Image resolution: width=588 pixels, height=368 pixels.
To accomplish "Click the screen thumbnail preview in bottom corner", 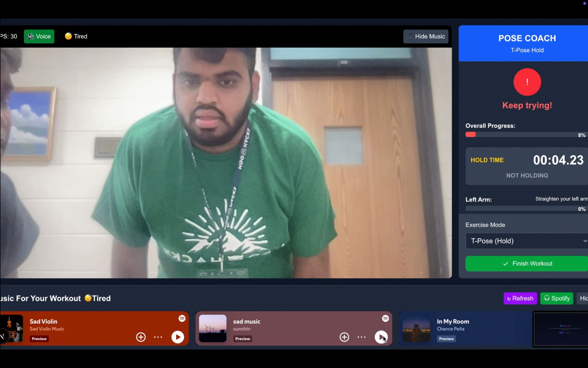I will tap(561, 329).
